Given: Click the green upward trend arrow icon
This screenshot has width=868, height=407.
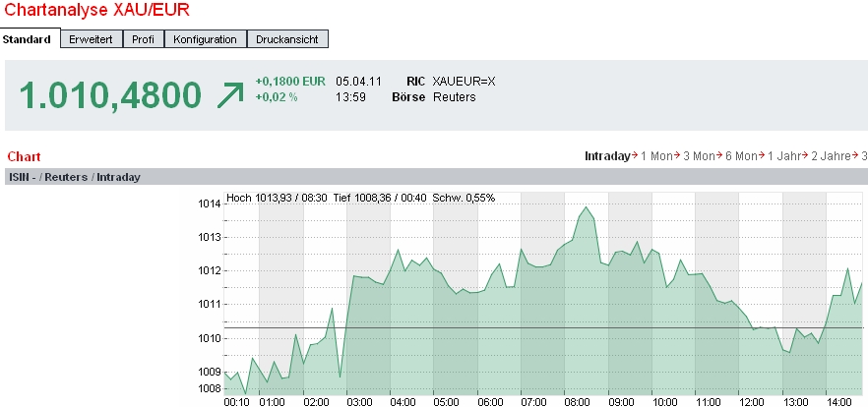Looking at the screenshot, I should 229,95.
